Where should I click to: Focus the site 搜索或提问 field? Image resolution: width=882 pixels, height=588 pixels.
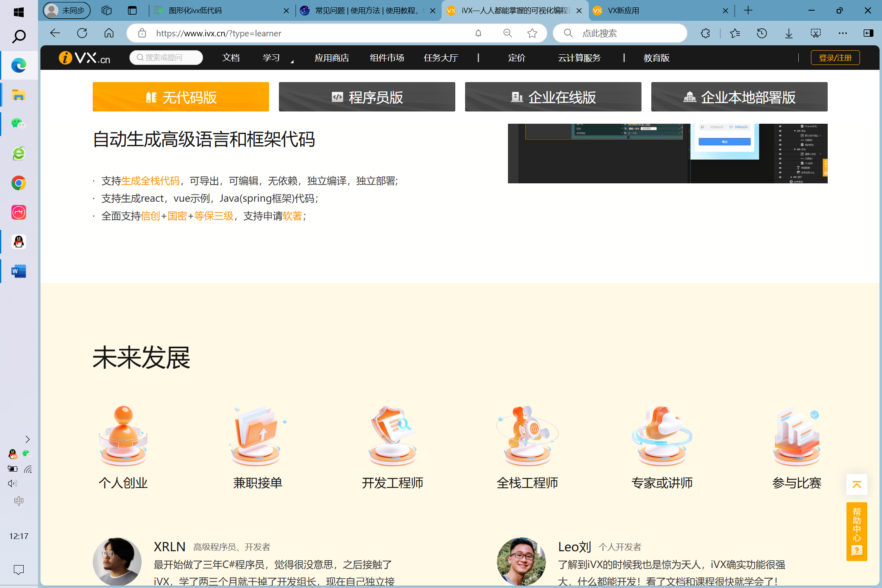click(166, 58)
